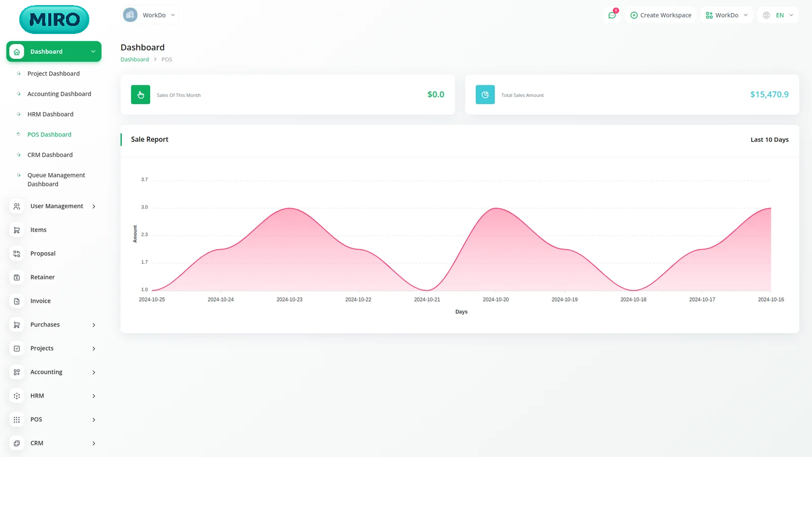The image size is (812, 520).
Task: Click the Create Workspace button
Action: tap(661, 15)
